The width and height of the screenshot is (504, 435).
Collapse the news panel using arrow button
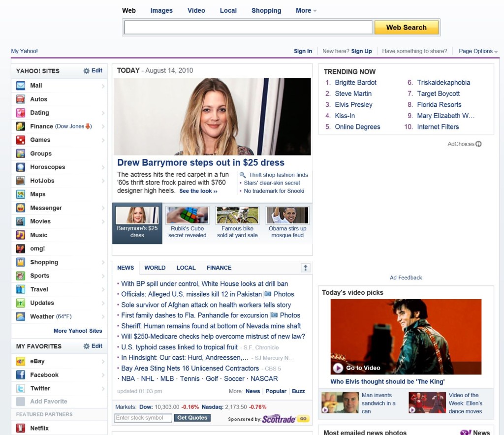tap(306, 268)
